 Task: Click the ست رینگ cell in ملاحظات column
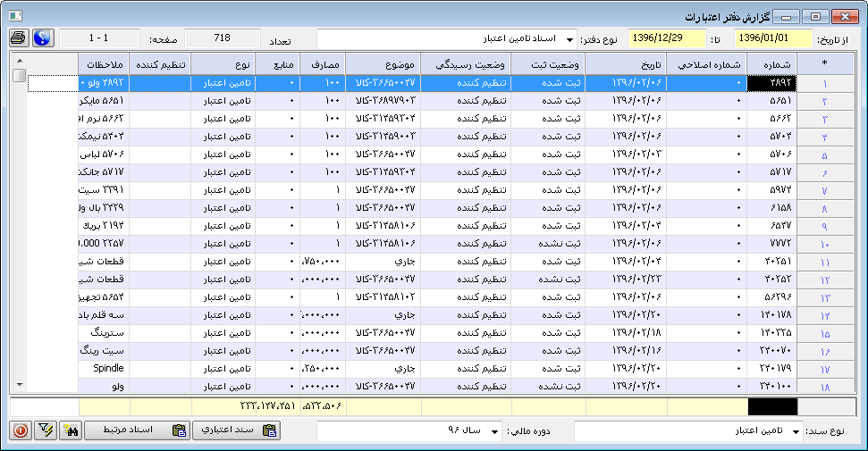tap(104, 350)
